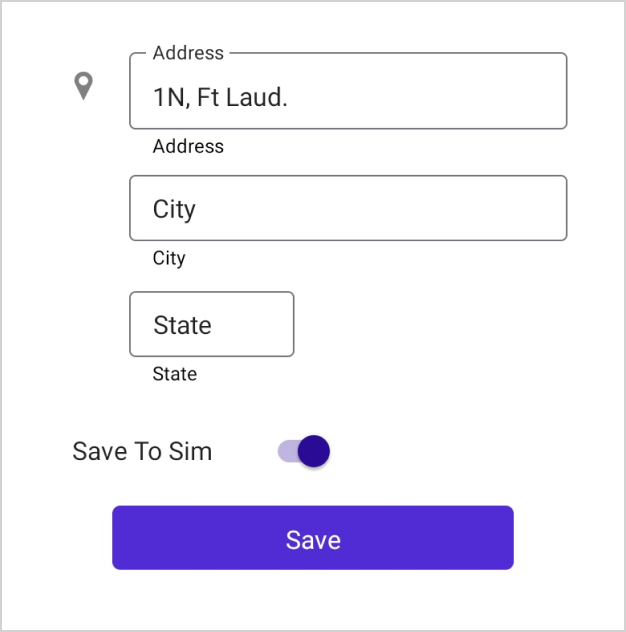The width and height of the screenshot is (626, 632).
Task: Click the City placeholder text
Action: [174, 209]
